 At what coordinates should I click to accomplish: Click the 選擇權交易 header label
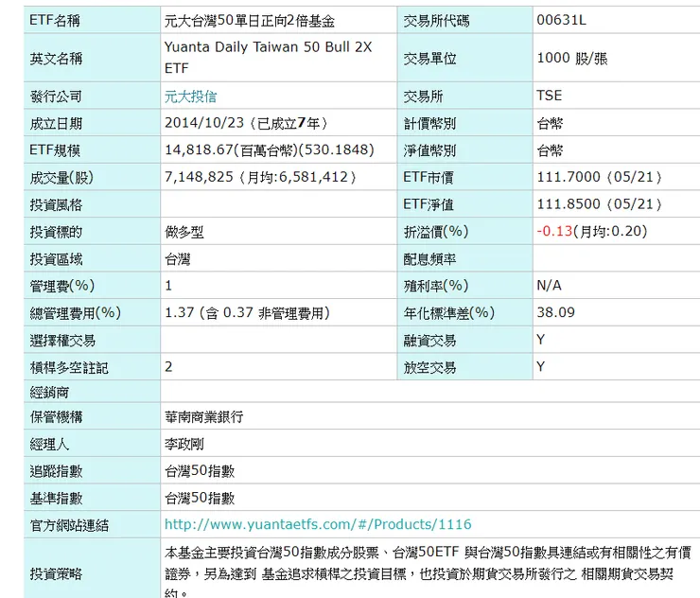pyautogui.click(x=62, y=341)
